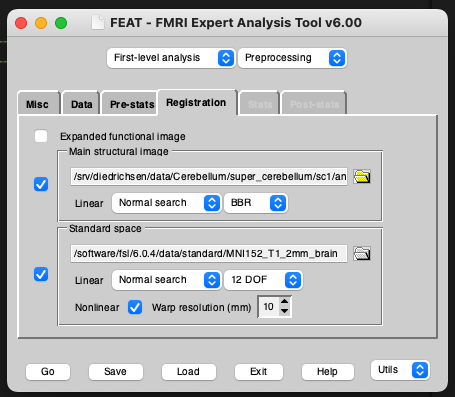The image size is (455, 397).
Task: Click the Warp resolution (mm) label
Action: click(201, 307)
